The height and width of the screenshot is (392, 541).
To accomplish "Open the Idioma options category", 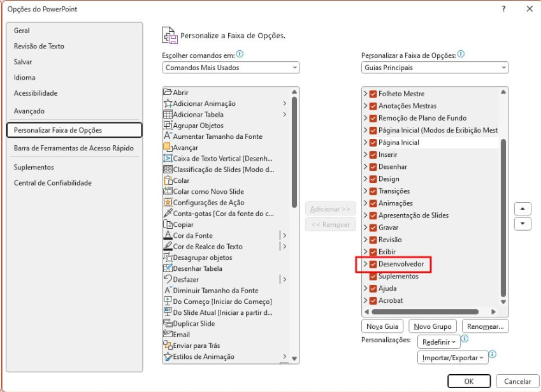I will point(74,78).
